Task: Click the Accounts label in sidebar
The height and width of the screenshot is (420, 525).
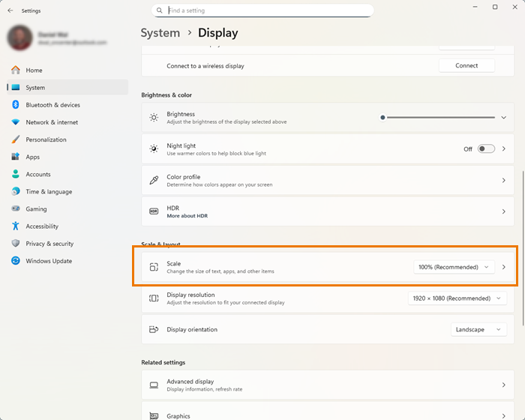Action: [x=38, y=174]
